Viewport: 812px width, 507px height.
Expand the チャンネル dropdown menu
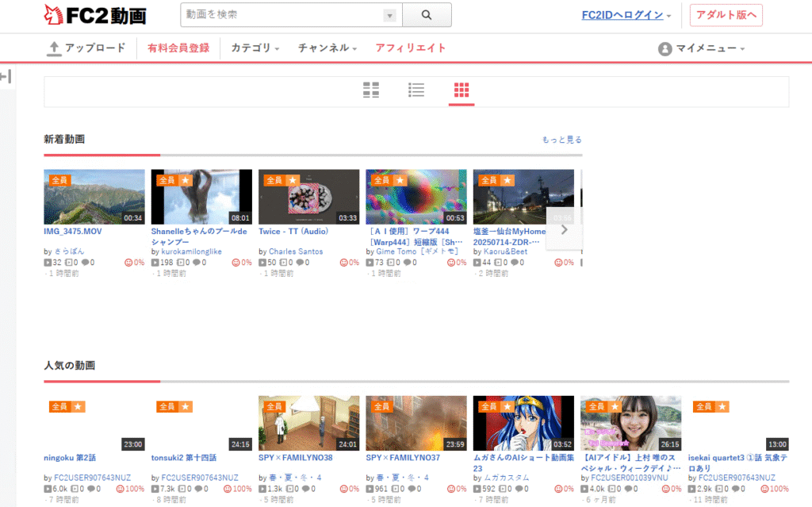point(327,48)
